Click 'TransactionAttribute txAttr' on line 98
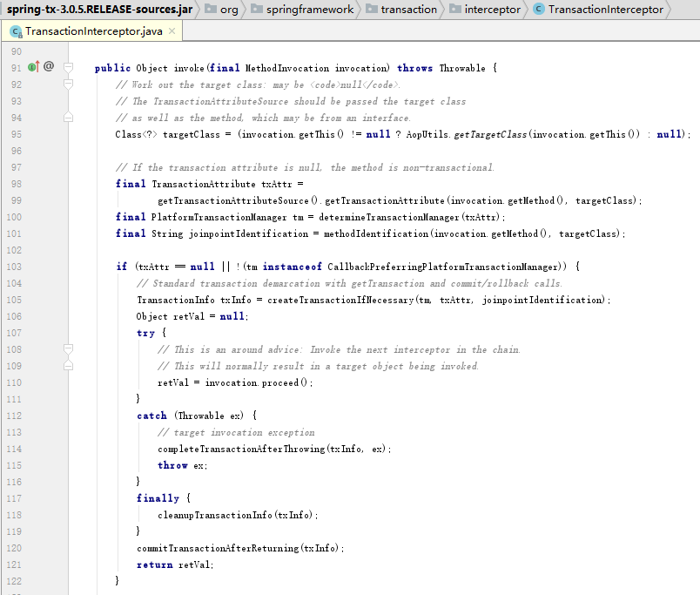 point(222,184)
